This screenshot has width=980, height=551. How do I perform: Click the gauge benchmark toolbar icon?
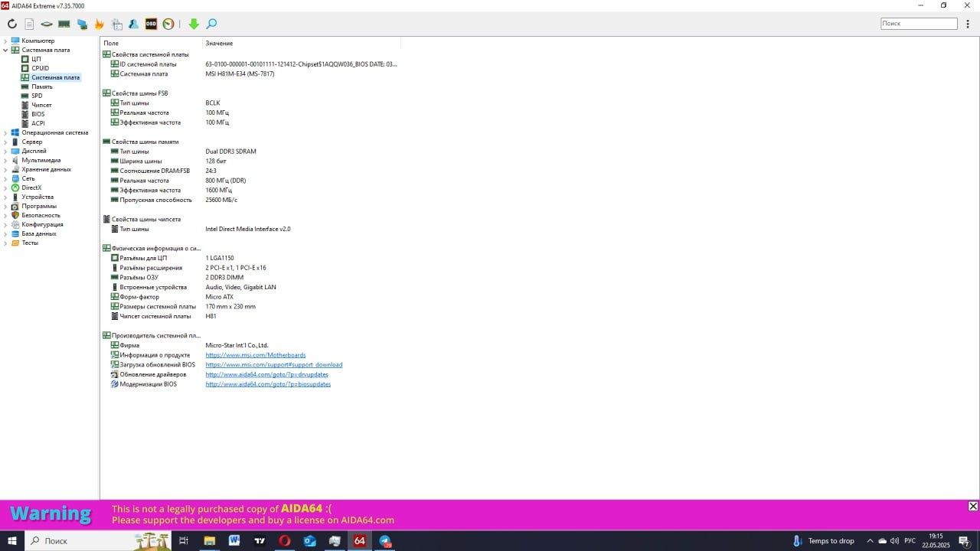[168, 24]
